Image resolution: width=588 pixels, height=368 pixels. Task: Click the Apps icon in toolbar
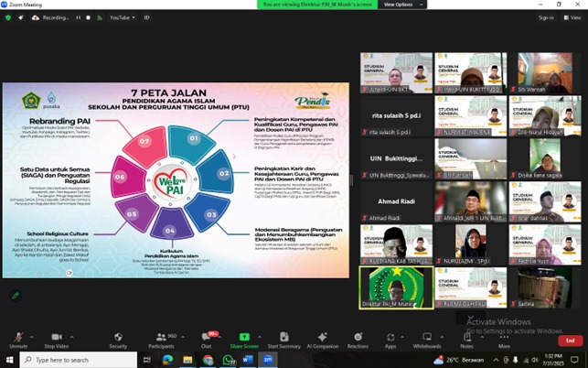coord(390,339)
